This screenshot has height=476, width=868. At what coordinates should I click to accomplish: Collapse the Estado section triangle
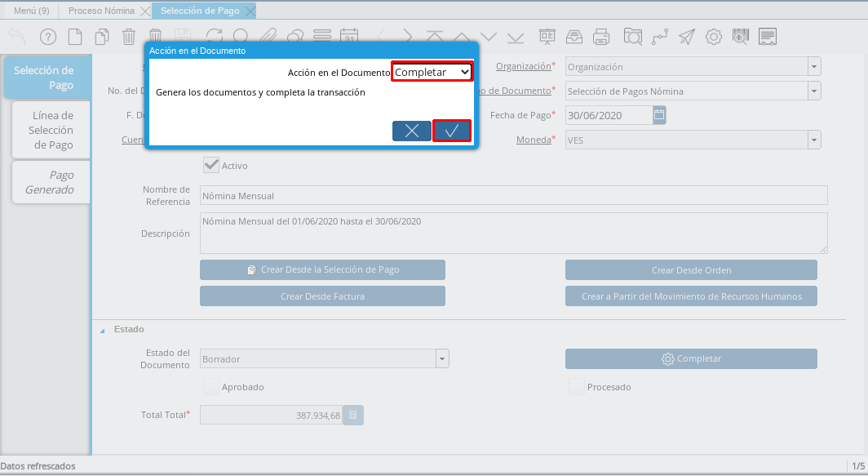click(103, 331)
